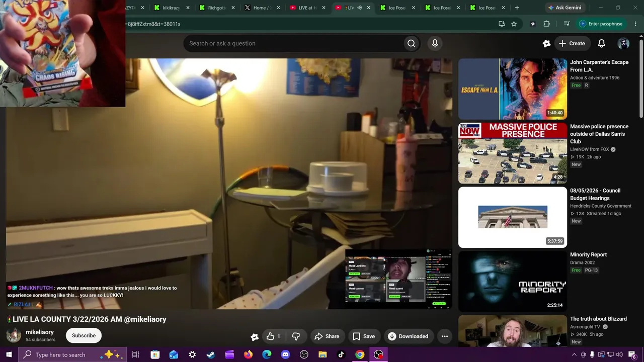Click the sparkle icon left of the like button

[255, 336]
